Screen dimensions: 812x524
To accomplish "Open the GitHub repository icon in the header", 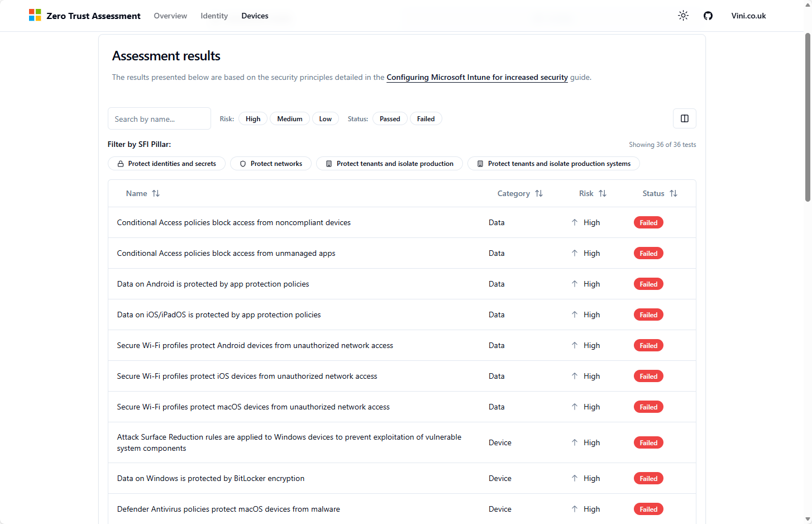I will [708, 16].
